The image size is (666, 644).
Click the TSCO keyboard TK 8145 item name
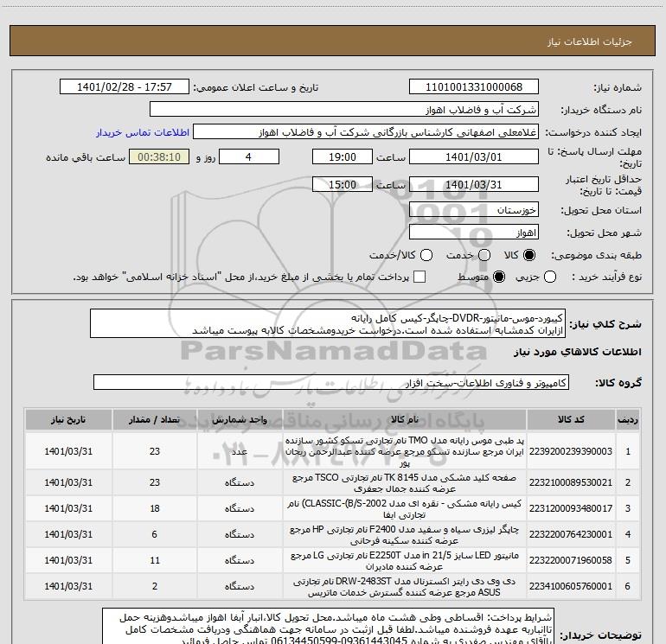coord(405,483)
